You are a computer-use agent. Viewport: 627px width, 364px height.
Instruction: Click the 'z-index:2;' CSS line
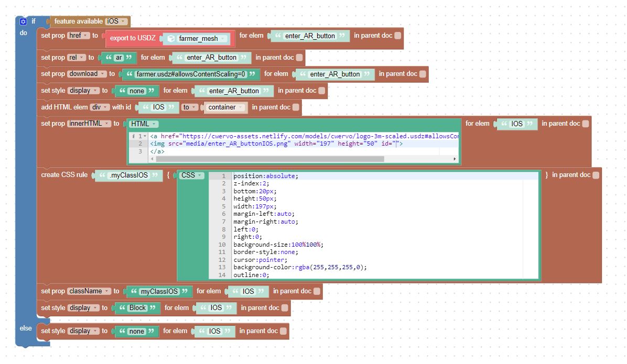point(251,183)
